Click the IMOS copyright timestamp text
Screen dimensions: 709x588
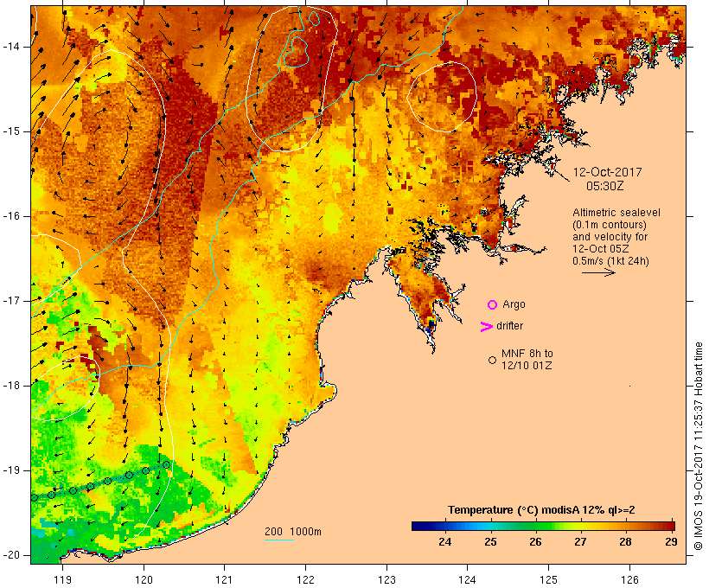click(698, 446)
